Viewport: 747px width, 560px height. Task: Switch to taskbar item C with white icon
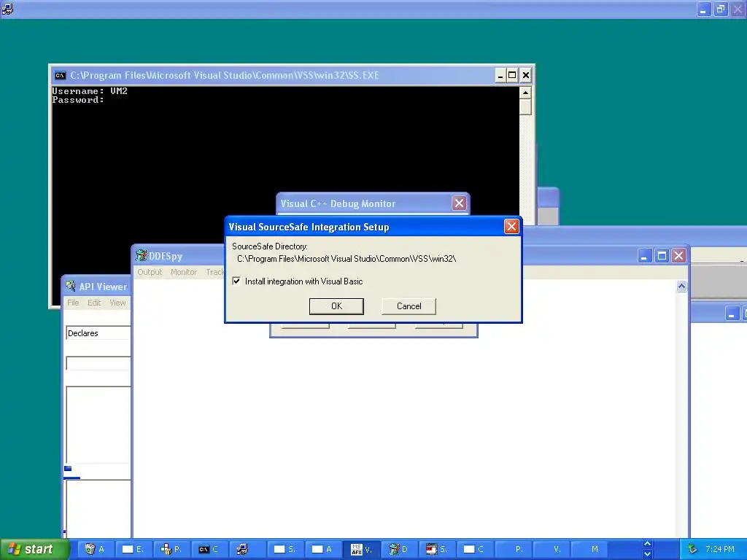(x=475, y=549)
